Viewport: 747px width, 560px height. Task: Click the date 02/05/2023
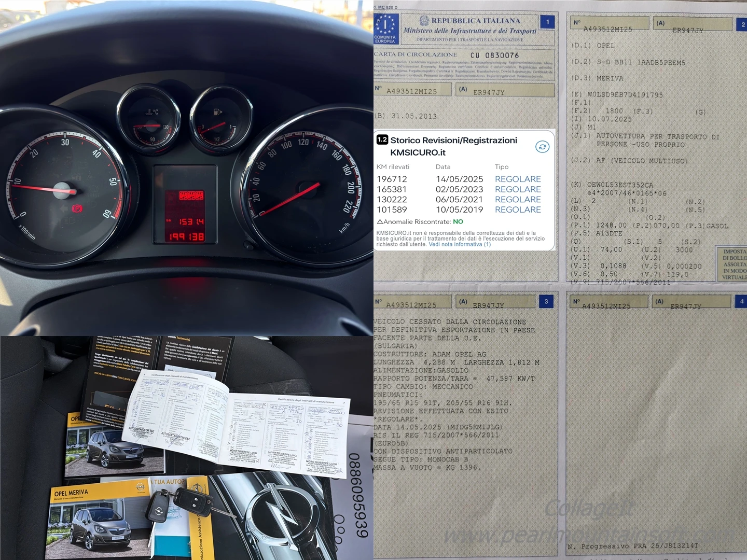pos(459,189)
